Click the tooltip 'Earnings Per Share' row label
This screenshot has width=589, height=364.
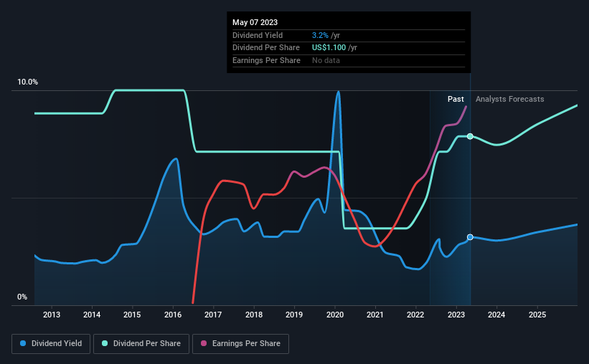[266, 60]
